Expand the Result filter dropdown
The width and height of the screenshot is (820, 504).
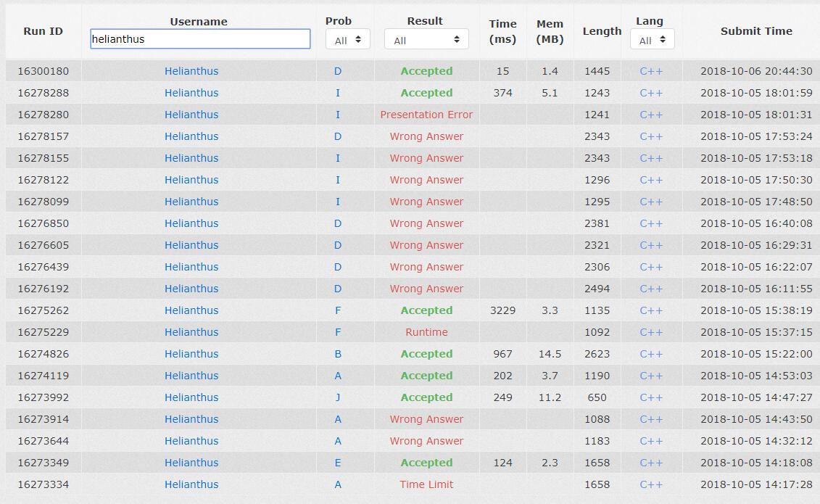426,40
